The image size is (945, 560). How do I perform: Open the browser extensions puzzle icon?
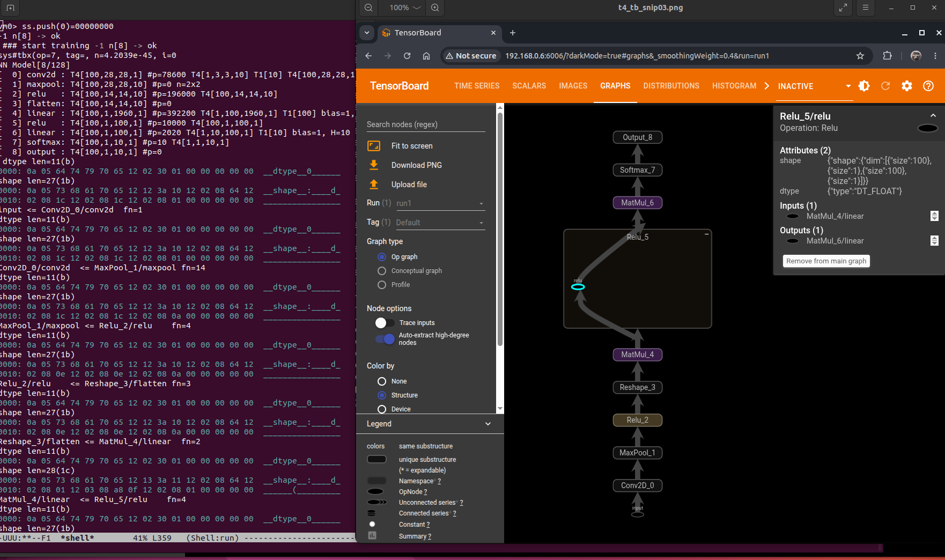pyautogui.click(x=887, y=56)
